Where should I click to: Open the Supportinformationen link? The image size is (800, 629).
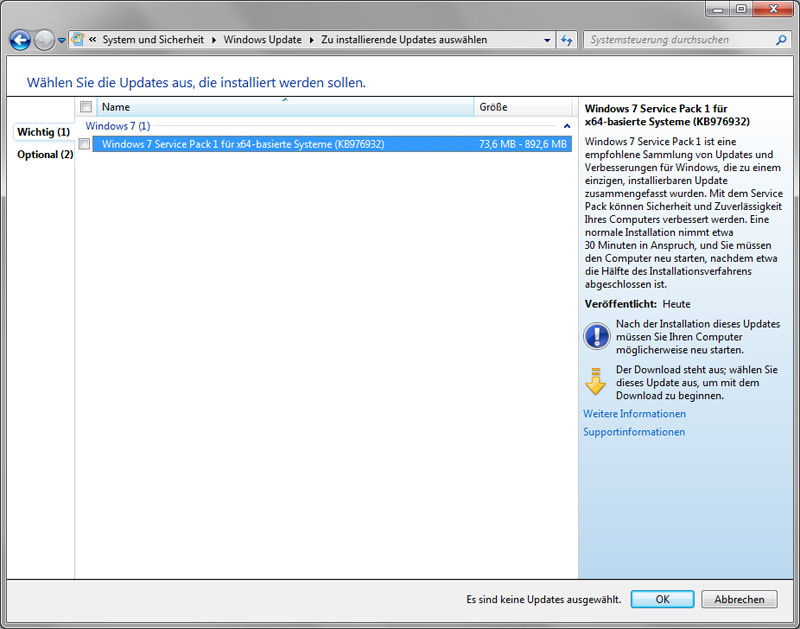click(x=634, y=432)
